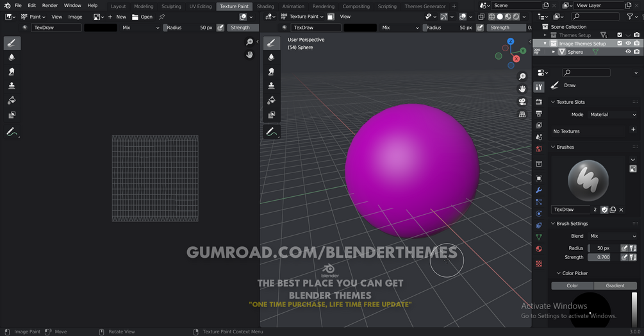The image size is (644, 336).
Task: Open Texture Slots Mode Material dropdown
Action: click(x=612, y=115)
